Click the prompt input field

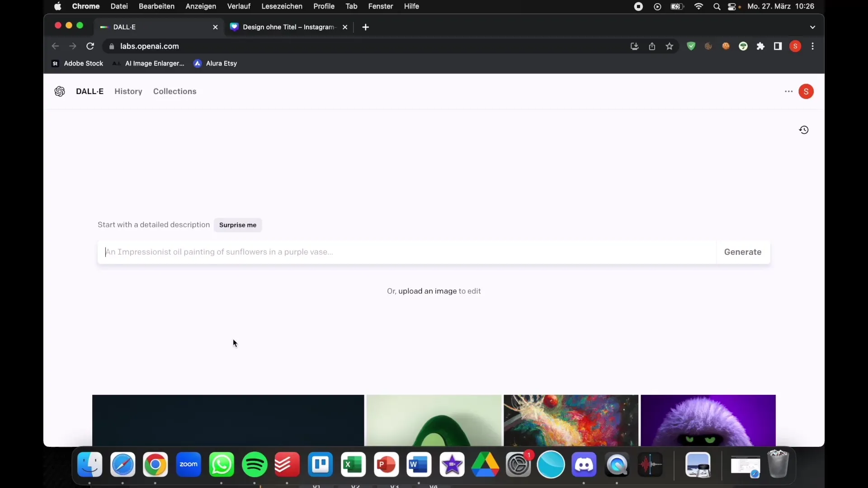click(x=407, y=251)
